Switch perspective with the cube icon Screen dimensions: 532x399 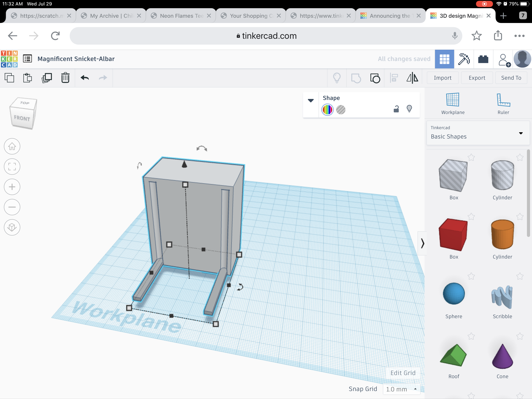[x=12, y=227]
